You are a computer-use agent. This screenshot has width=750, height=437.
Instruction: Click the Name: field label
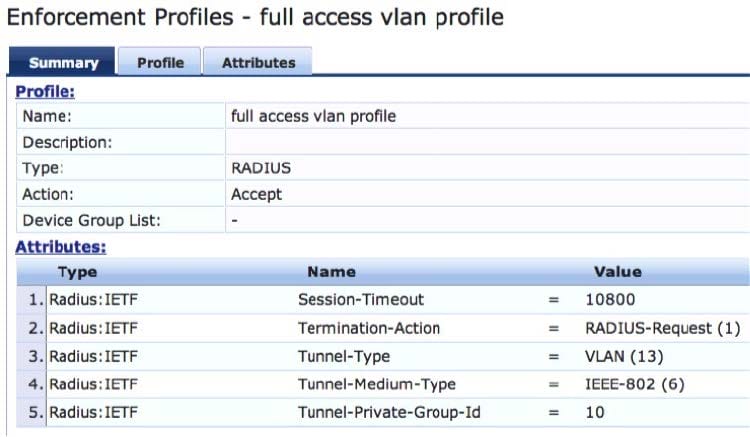coord(47,116)
